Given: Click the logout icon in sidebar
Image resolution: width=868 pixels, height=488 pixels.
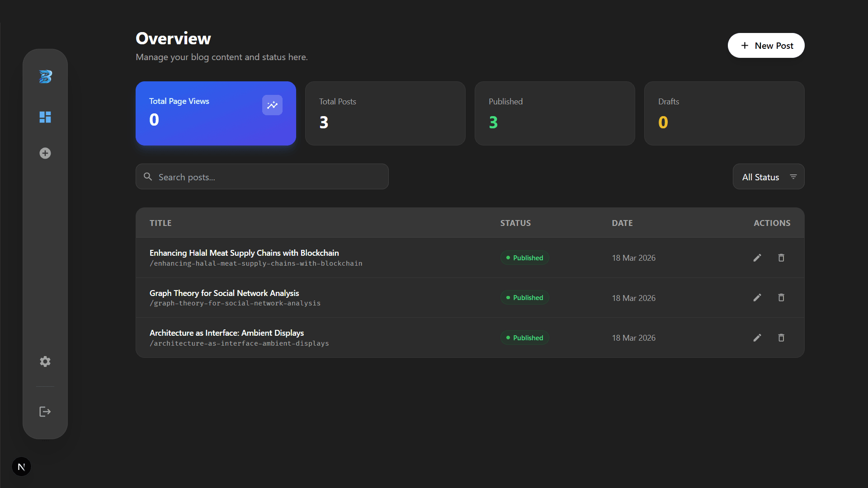Looking at the screenshot, I should click(45, 412).
